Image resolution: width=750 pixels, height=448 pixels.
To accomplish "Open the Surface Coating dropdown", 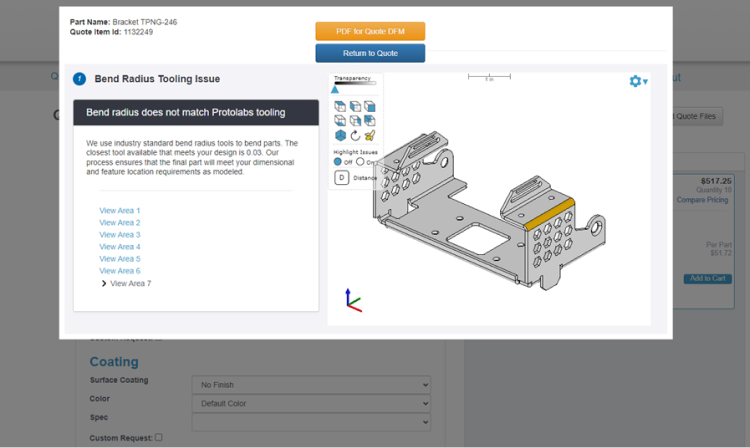I will tap(310, 384).
